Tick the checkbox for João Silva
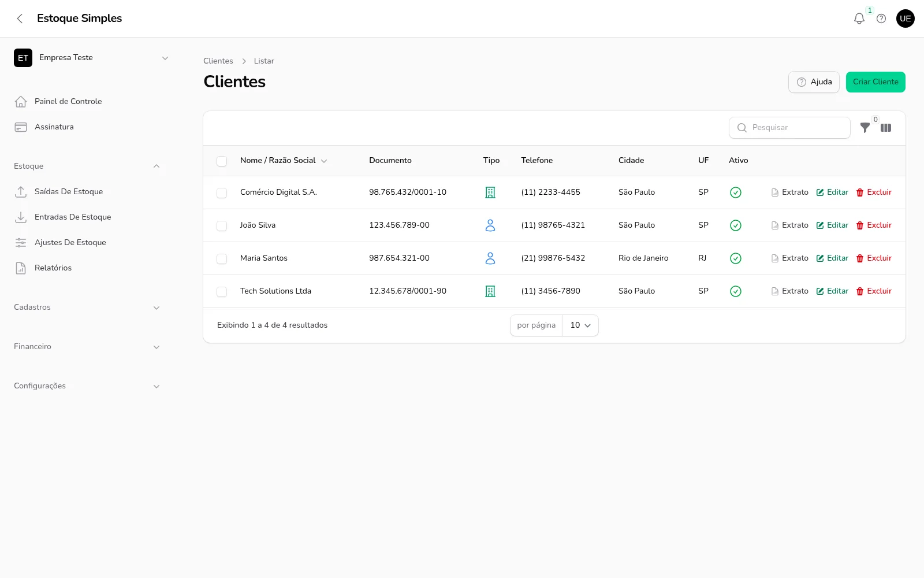The height and width of the screenshot is (578, 924). [222, 226]
